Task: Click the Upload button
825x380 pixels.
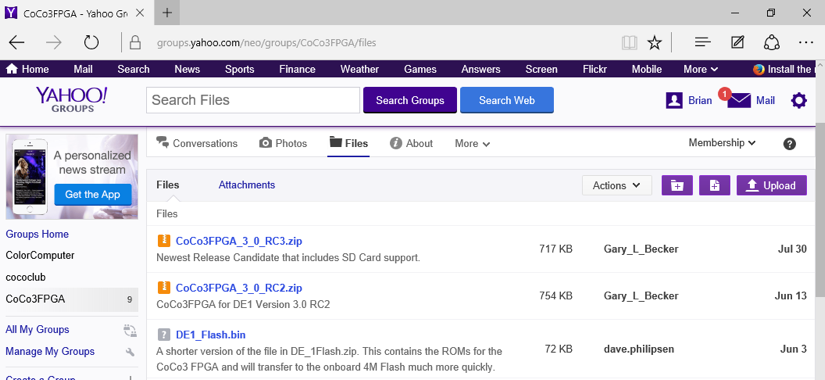Action: (x=771, y=185)
